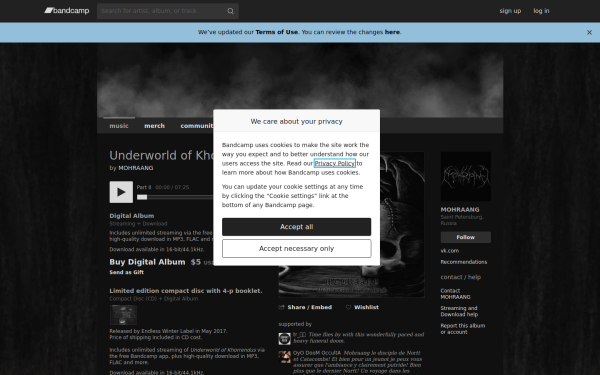Click the Follow button
The width and height of the screenshot is (600, 375).
click(466, 237)
